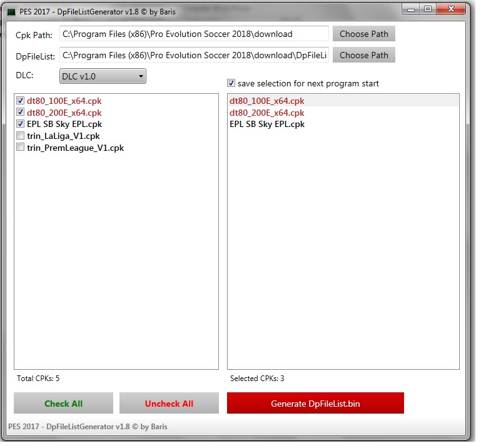The image size is (481, 448).
Task: Uncheck dt80_200E_x64.cpk checkbox
Action: (x=20, y=112)
